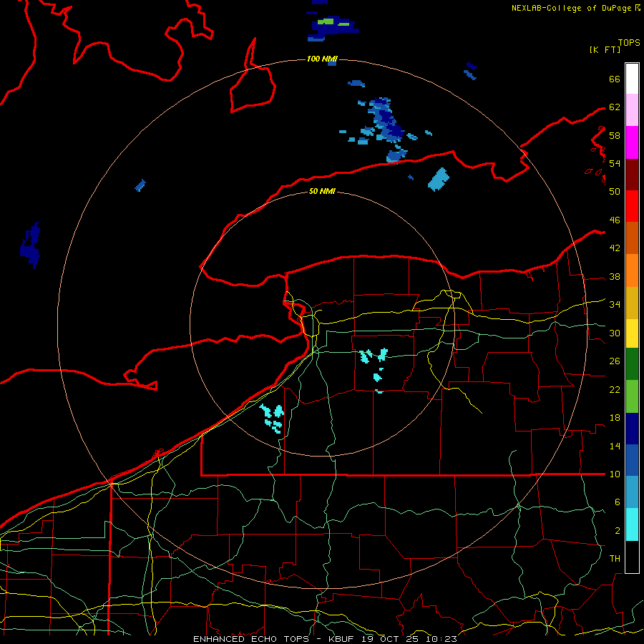
Task: Click the legend value 2
Action: [618, 531]
